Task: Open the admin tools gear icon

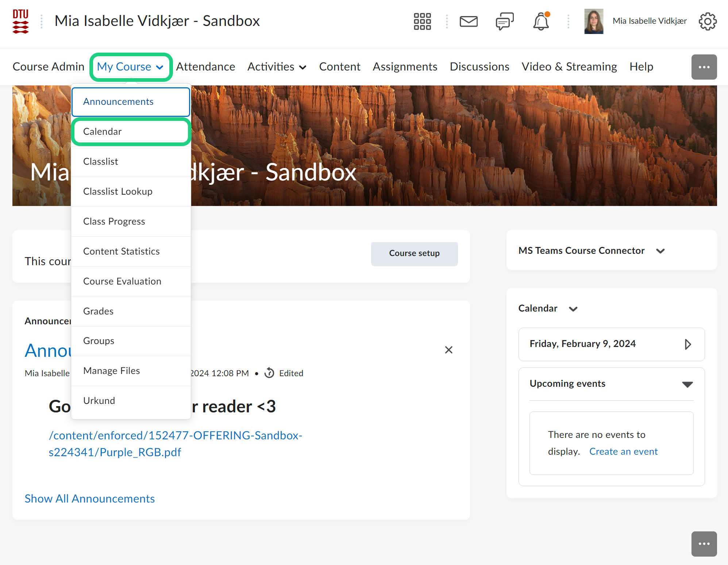Action: (x=707, y=22)
